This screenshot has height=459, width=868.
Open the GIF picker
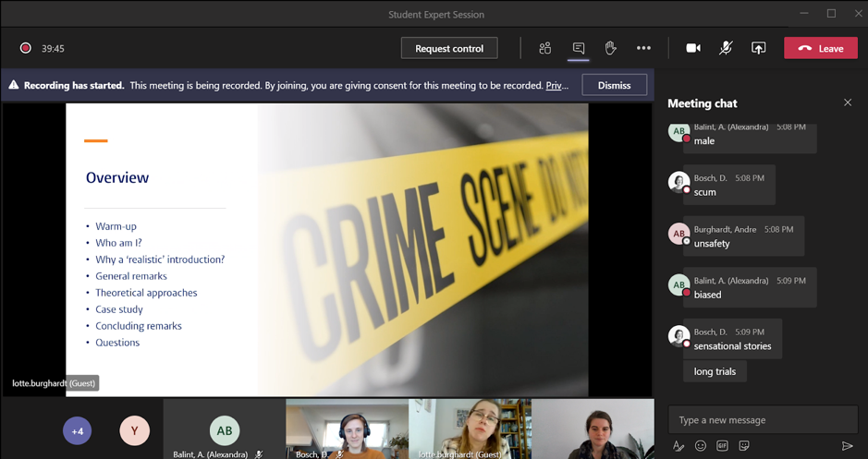click(x=722, y=446)
